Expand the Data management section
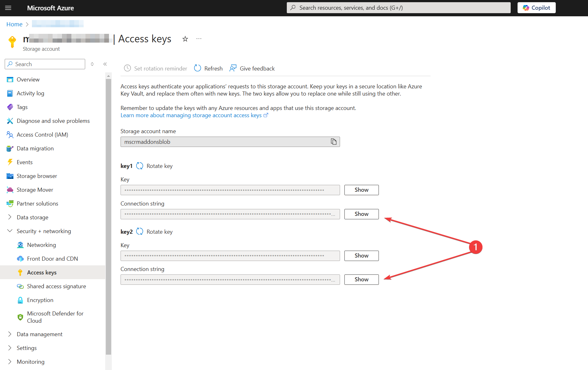The width and height of the screenshot is (588, 370). coord(10,334)
